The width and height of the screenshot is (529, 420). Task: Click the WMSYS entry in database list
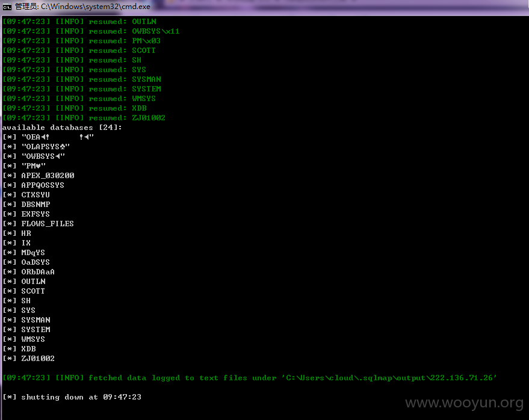pyautogui.click(x=23, y=339)
